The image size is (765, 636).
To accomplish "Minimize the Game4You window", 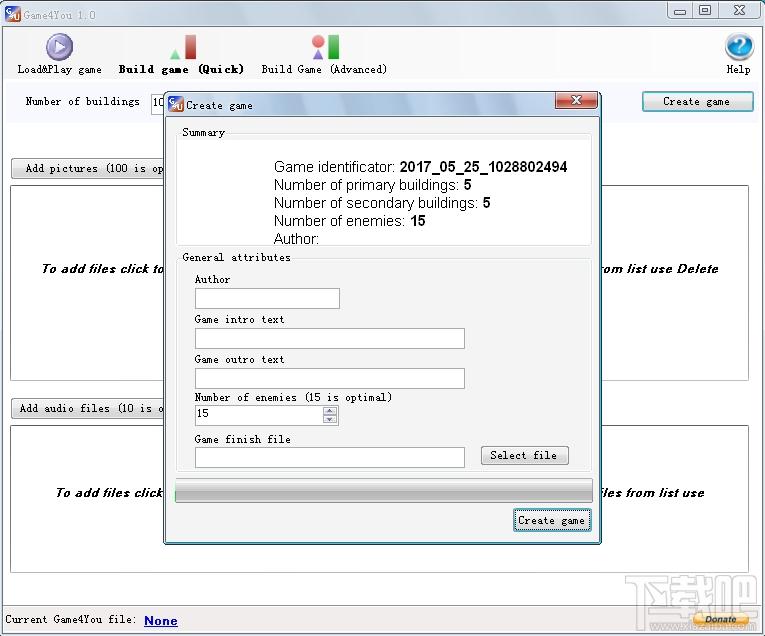I will pos(680,11).
